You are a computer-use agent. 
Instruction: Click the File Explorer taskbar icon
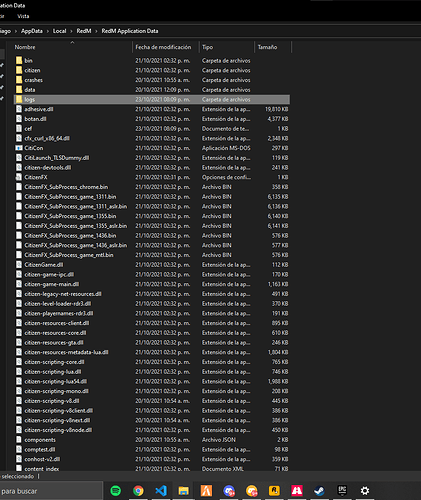(184, 491)
